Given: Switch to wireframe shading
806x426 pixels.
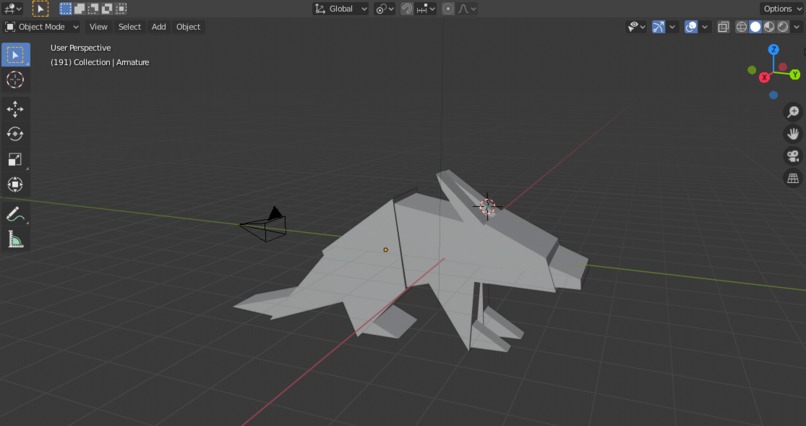Looking at the screenshot, I should [x=741, y=27].
